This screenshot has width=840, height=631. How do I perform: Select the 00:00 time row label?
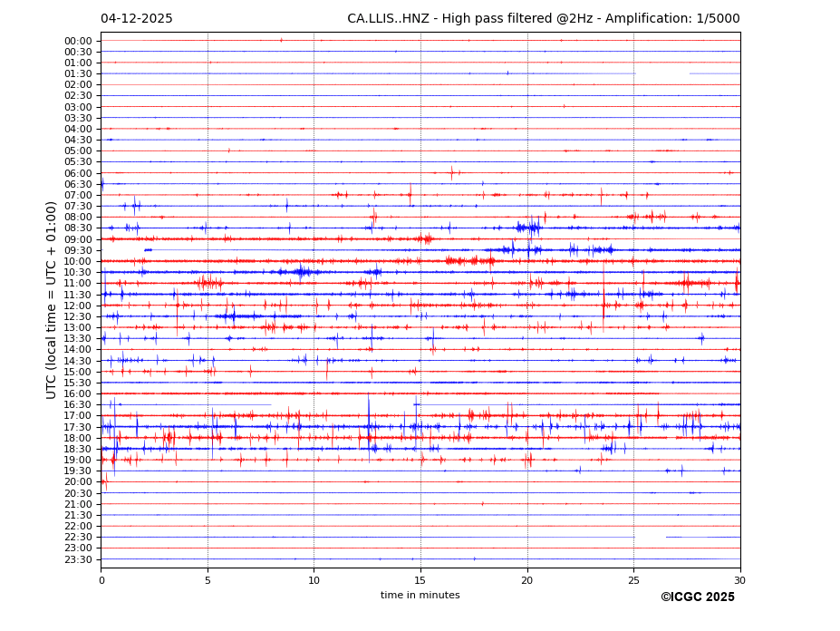(x=78, y=41)
